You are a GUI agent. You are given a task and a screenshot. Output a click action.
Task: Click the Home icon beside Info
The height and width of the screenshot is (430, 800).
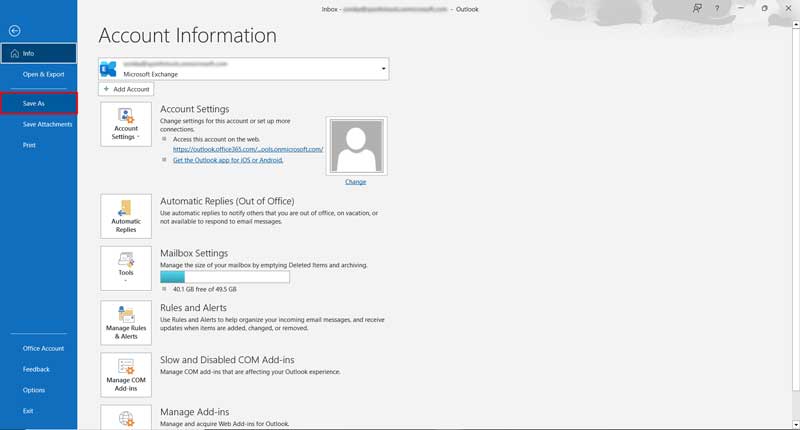[x=15, y=53]
